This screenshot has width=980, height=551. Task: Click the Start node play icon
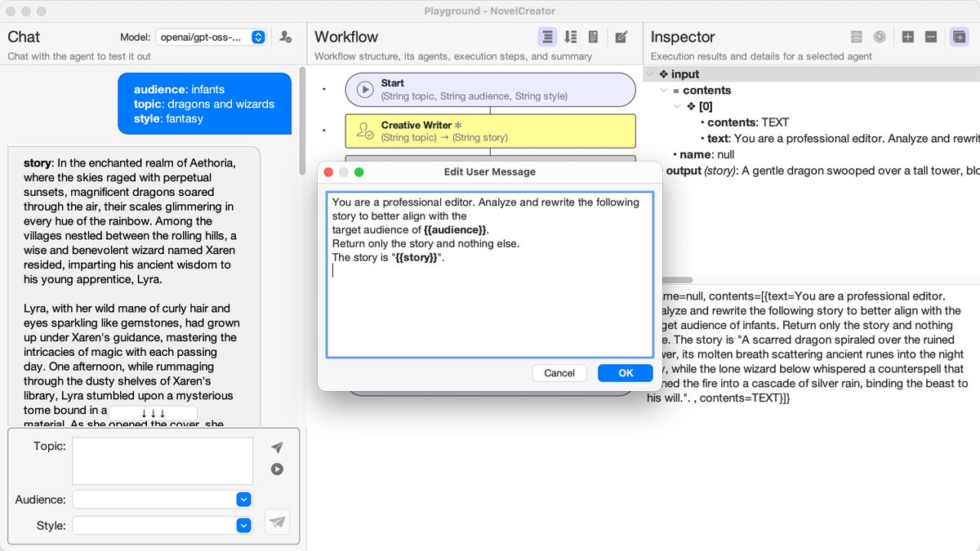pyautogui.click(x=366, y=89)
